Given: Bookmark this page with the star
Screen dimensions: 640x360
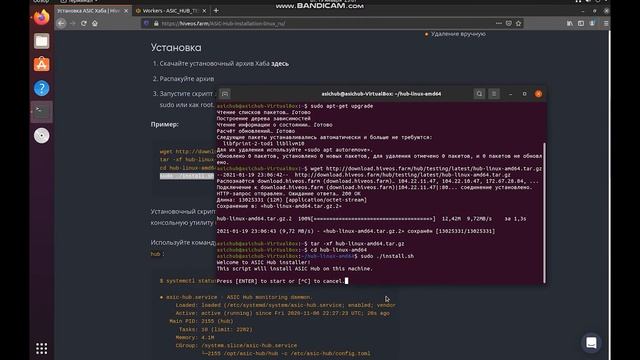Looking at the screenshot, I should (x=518, y=23).
